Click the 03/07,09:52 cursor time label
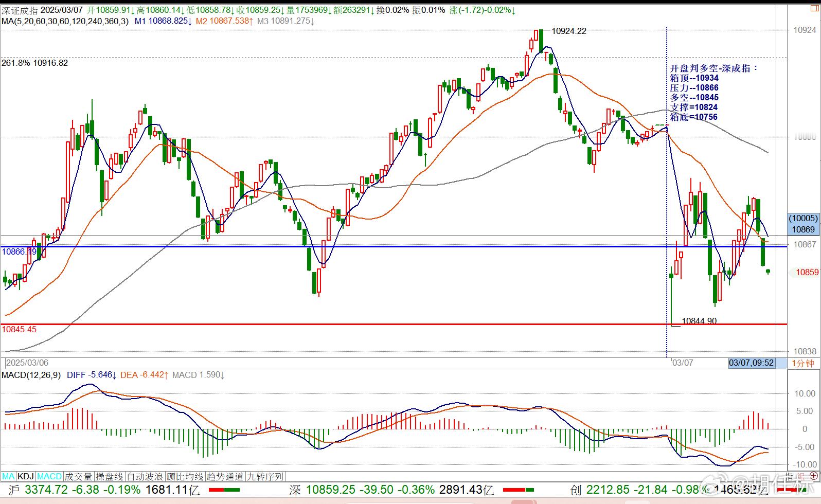Image resolution: width=821 pixels, height=504 pixels. coord(752,363)
